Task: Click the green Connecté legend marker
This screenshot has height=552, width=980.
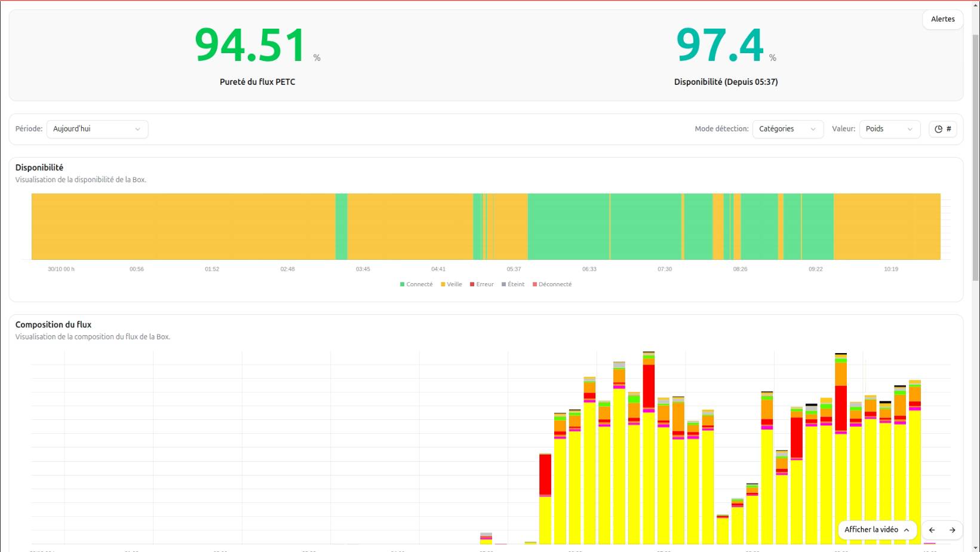Action: pyautogui.click(x=402, y=284)
